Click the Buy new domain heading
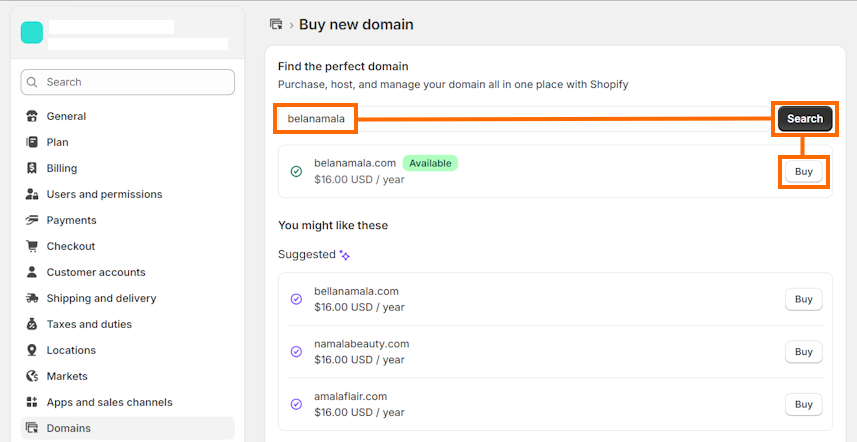This screenshot has height=442, width=857. tap(356, 25)
